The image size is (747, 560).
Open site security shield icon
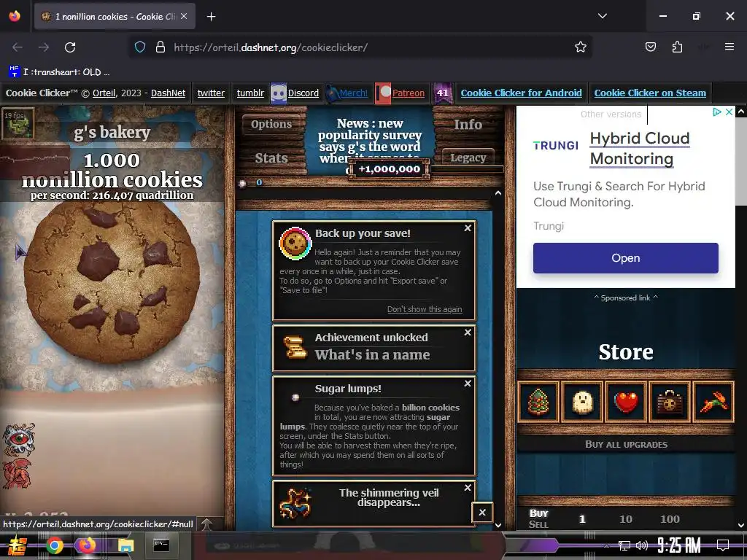(139, 47)
